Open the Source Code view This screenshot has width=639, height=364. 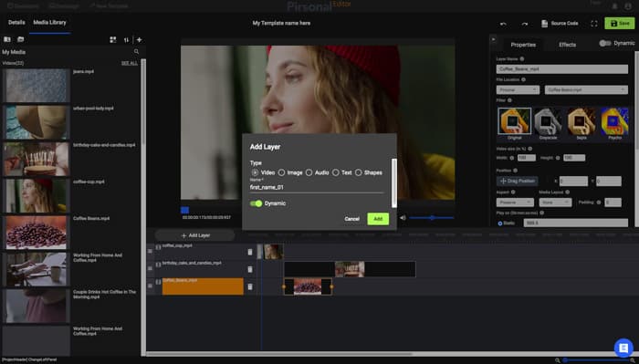[560, 23]
